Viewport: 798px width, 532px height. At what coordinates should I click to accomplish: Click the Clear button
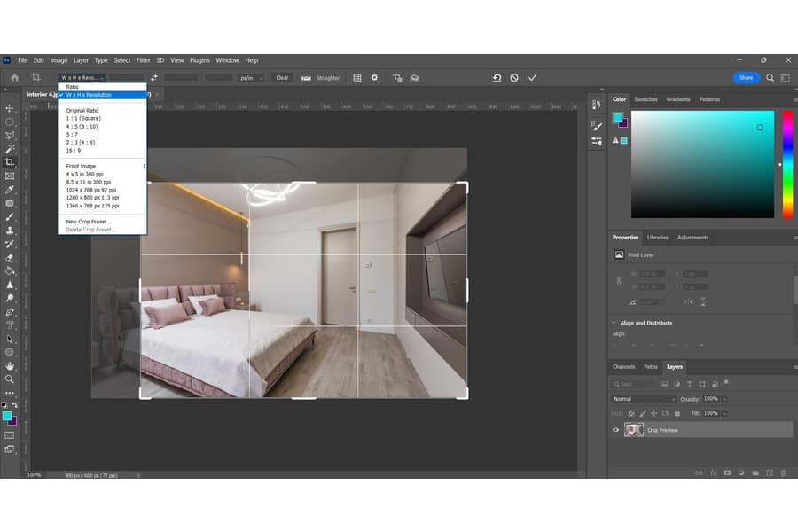pyautogui.click(x=282, y=78)
